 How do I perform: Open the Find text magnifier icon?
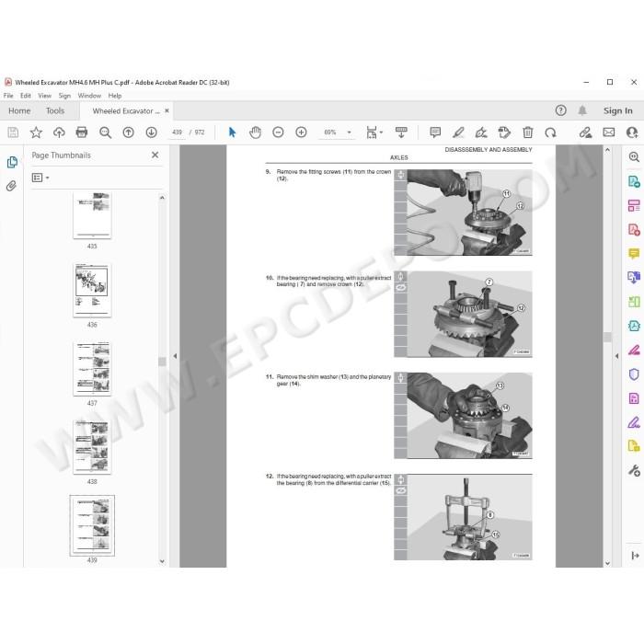[106, 132]
